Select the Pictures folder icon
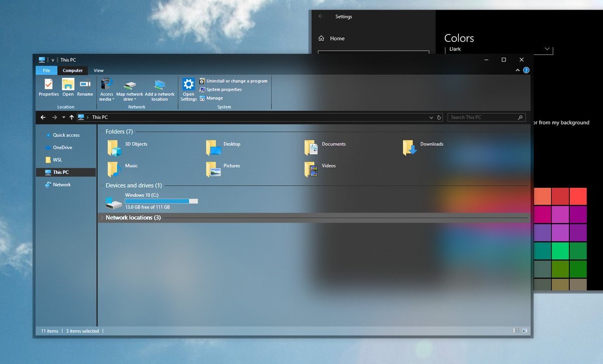 pos(214,170)
